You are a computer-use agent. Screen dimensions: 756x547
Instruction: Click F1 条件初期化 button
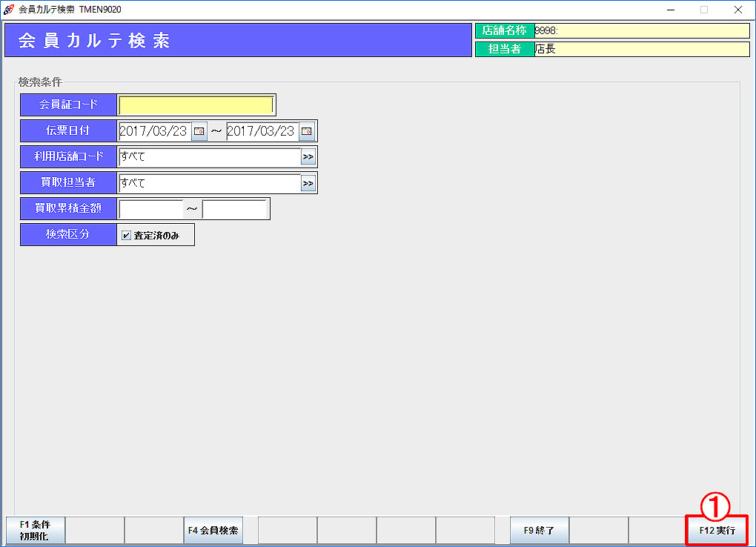[35, 530]
